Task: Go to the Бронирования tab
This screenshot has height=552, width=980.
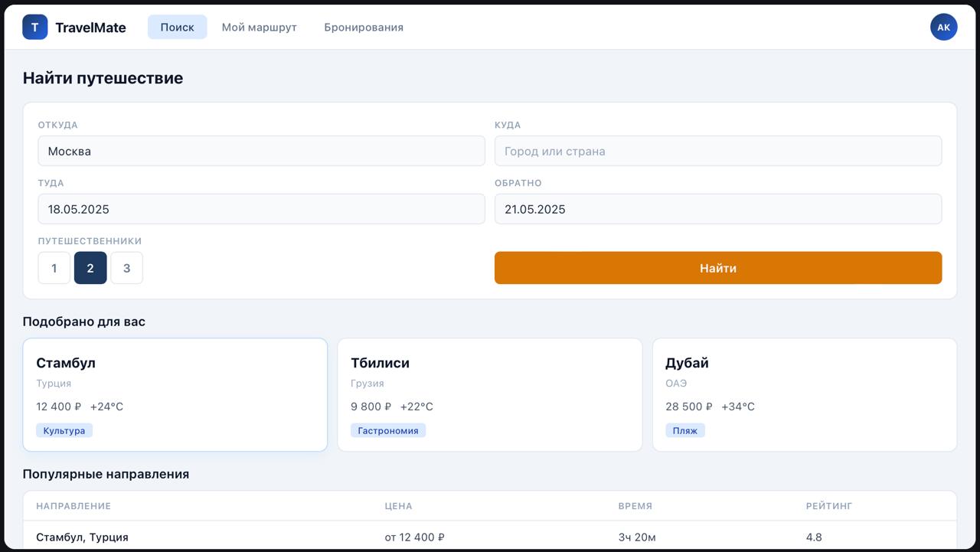Action: pyautogui.click(x=364, y=27)
